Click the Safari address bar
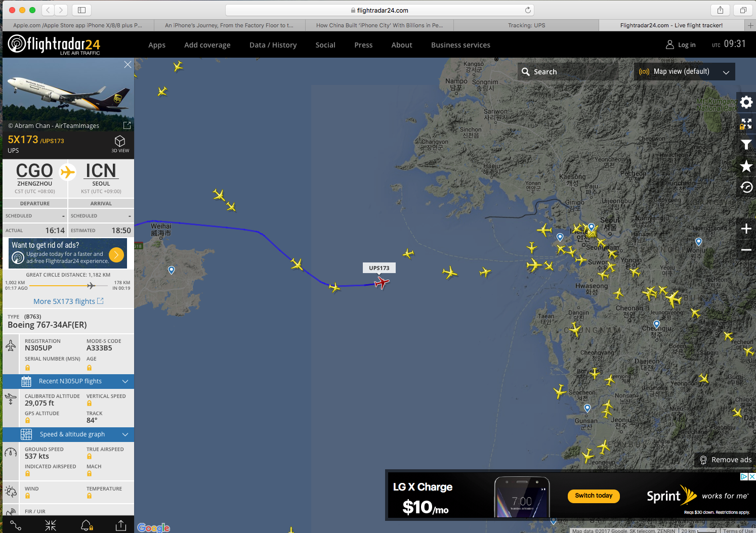The height and width of the screenshot is (533, 756). click(x=380, y=10)
